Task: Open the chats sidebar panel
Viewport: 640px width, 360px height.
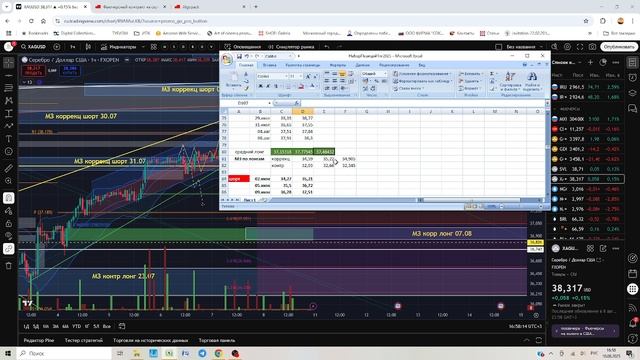Action: pos(632,108)
